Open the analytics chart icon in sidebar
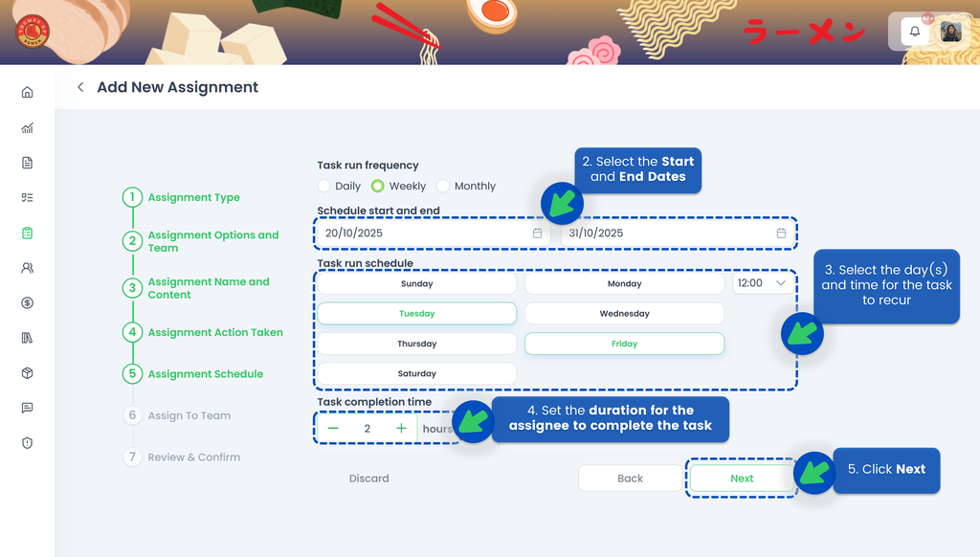 (27, 128)
